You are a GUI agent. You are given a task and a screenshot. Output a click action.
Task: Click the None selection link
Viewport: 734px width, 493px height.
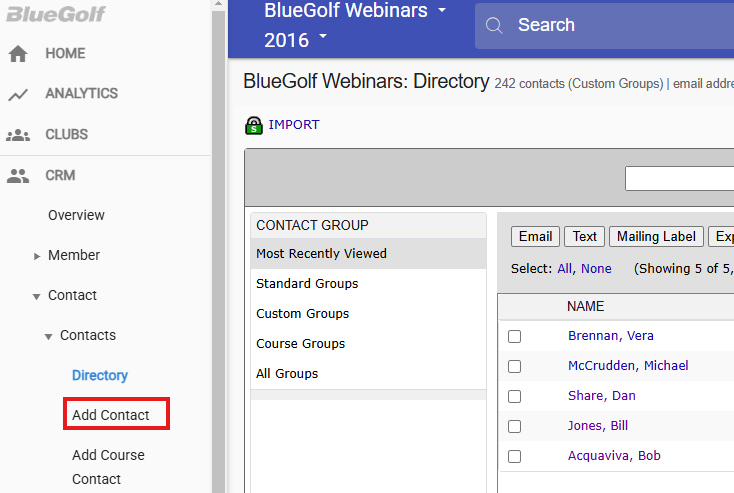tap(596, 269)
